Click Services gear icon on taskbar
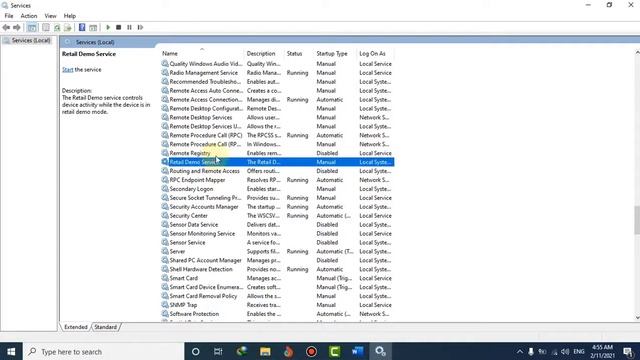 tap(381, 351)
